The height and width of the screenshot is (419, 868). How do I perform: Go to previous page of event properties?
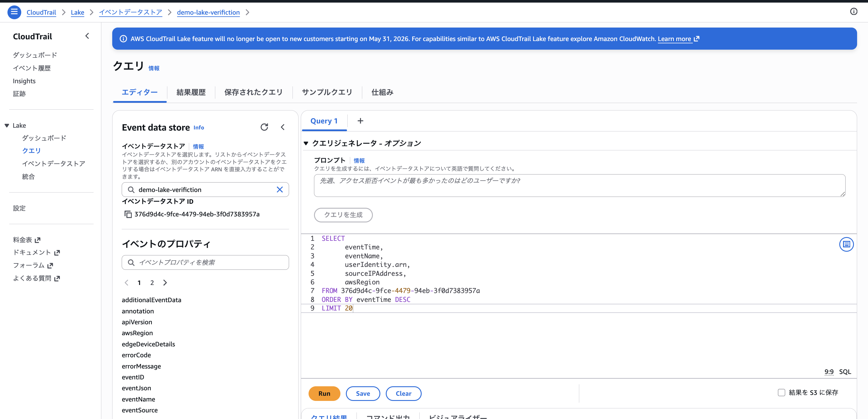click(127, 283)
